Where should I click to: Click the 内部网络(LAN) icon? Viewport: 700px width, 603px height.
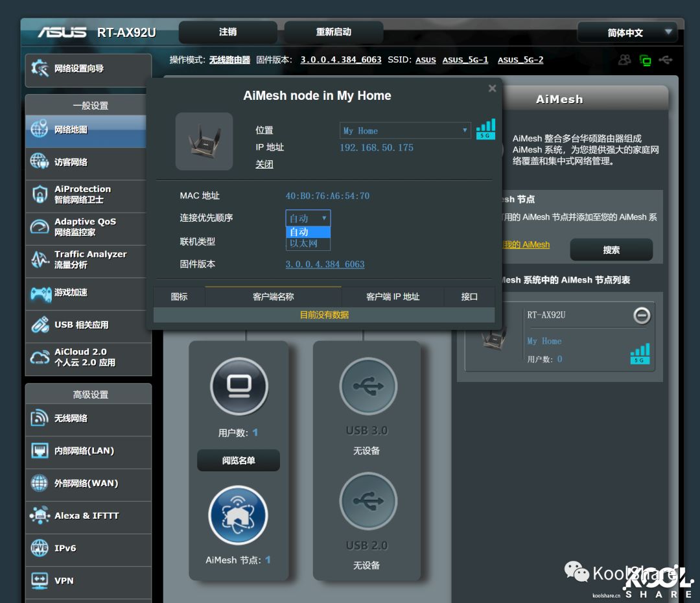coord(40,451)
